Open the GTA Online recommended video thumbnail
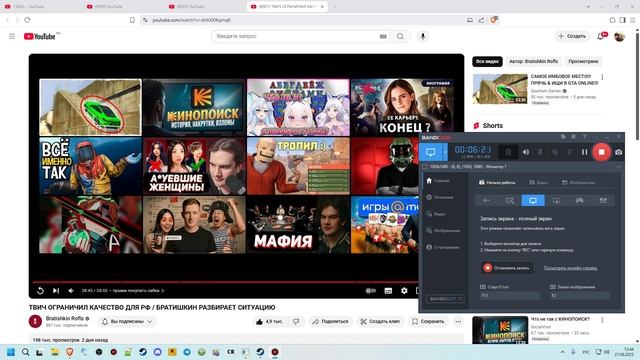Screen dimensions: 640x360 [500, 89]
